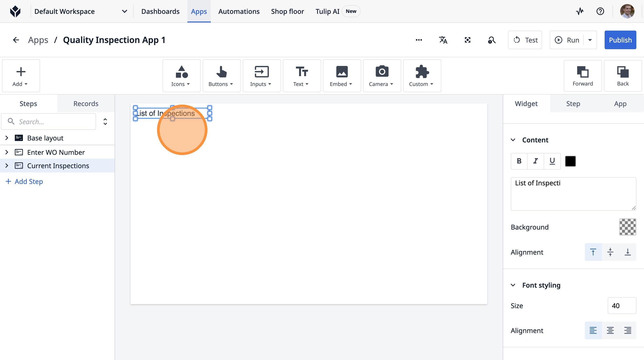Open the translations icon in header
This screenshot has width=644, height=360.
coord(443,40)
